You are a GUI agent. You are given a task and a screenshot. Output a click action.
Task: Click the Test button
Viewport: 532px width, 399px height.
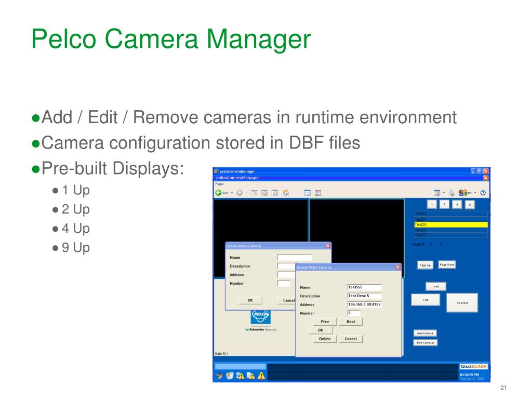point(425,300)
